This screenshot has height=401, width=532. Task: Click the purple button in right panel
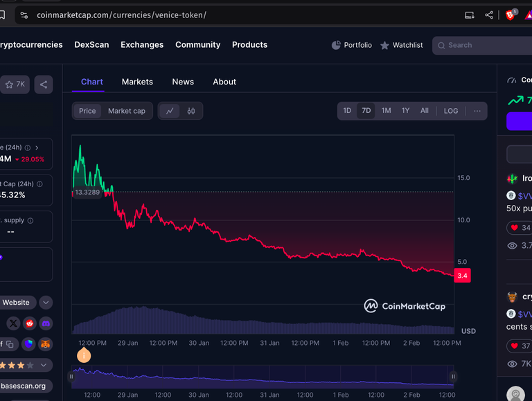(519, 121)
